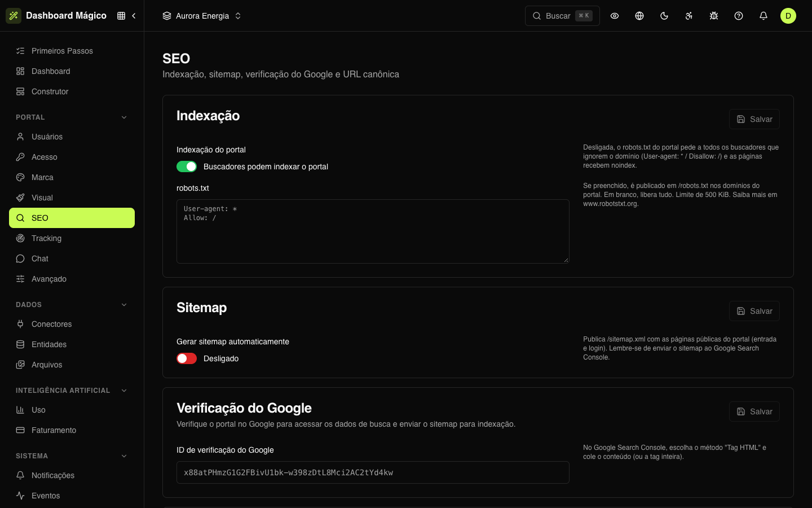Click the Visual brush icon
Viewport: 812px width, 508px height.
(20, 198)
